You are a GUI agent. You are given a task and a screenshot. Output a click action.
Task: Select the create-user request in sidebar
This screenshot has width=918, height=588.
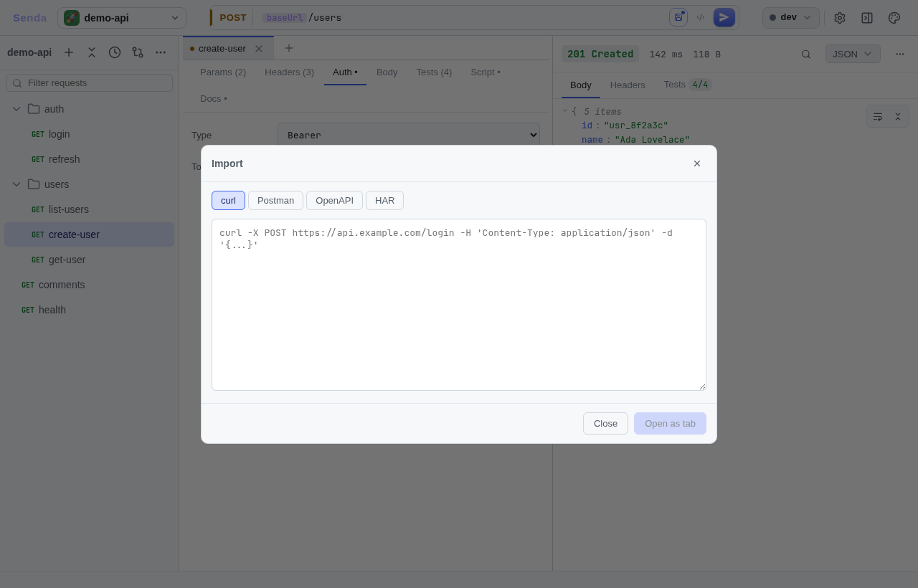pos(89,234)
